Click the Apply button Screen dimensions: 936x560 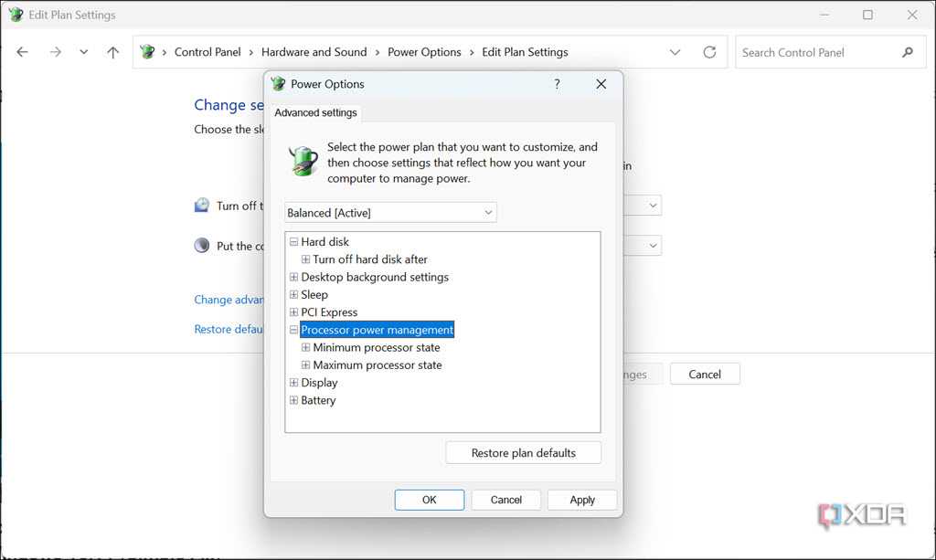coord(582,500)
